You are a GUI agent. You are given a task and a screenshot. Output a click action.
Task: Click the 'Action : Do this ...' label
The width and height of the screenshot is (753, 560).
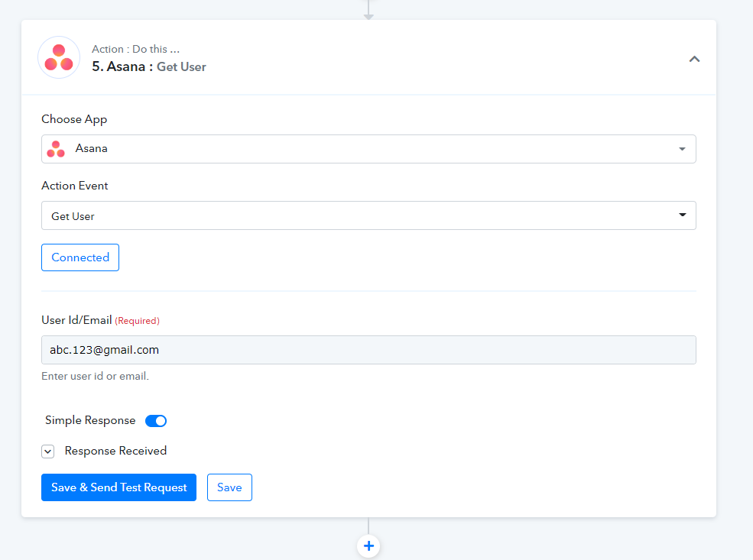[135, 49]
